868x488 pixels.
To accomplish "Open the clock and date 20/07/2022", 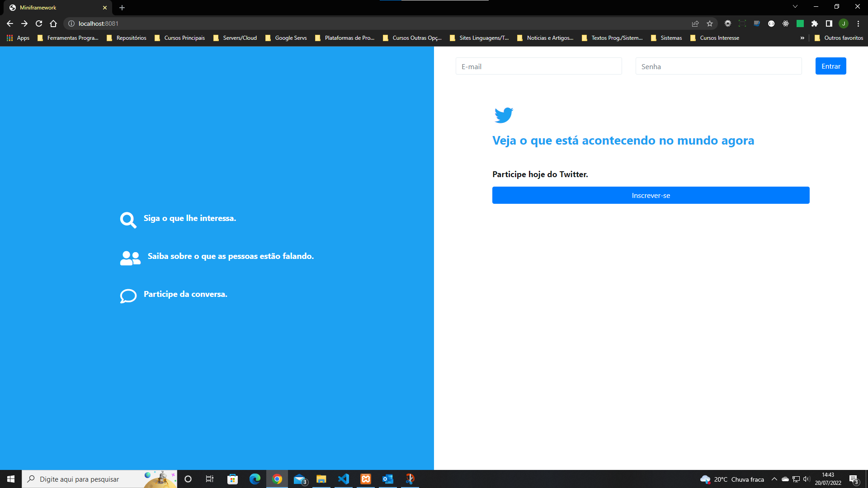I will [x=828, y=479].
